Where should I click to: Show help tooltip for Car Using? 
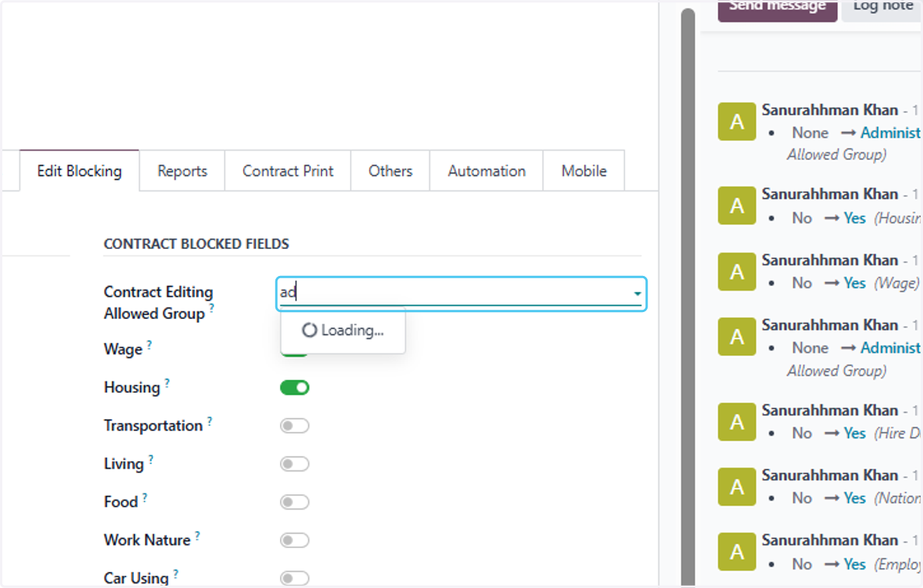(175, 574)
